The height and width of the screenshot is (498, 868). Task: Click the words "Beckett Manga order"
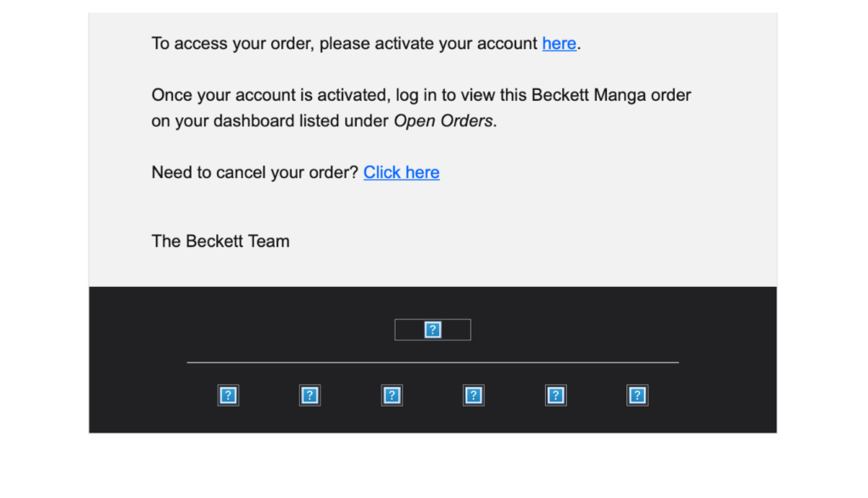click(x=611, y=95)
